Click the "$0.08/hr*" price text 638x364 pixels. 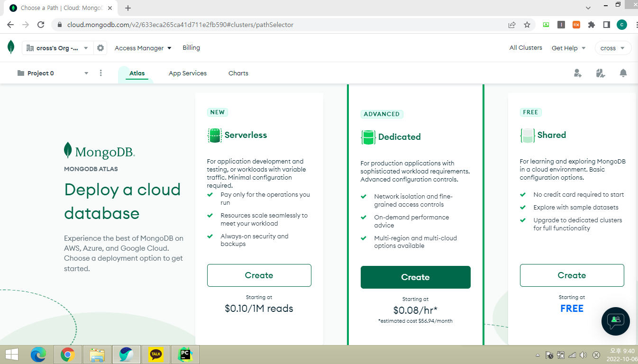[x=416, y=310]
